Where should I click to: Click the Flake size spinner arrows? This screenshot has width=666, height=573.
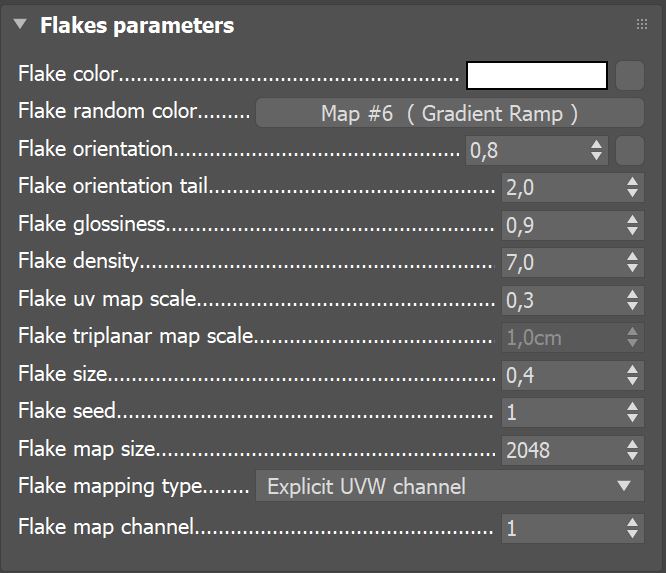point(632,375)
